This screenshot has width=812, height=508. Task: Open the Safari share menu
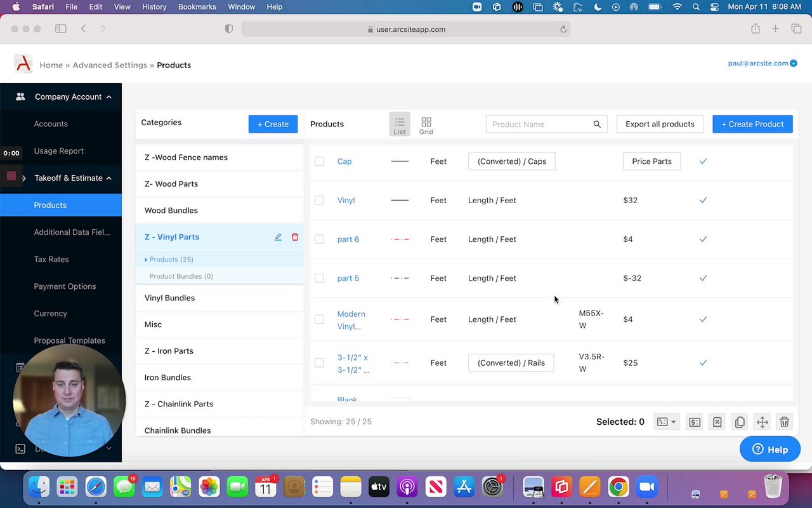(x=756, y=29)
